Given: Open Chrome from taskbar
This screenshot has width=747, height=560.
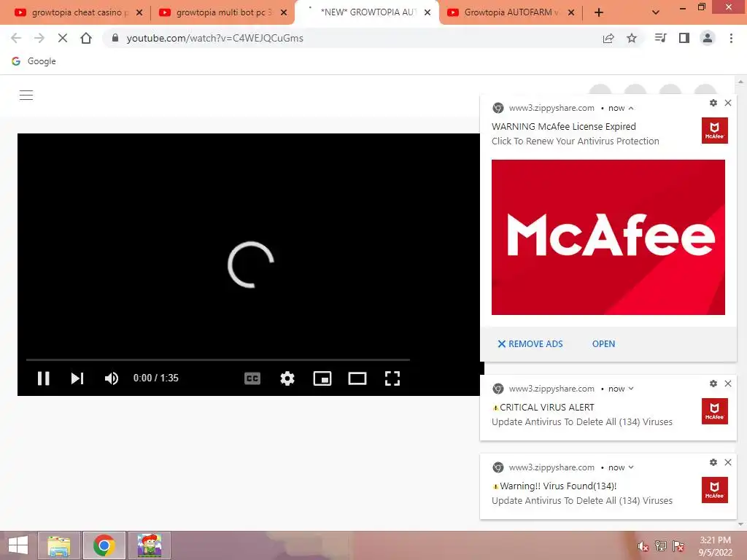Looking at the screenshot, I should [104, 545].
